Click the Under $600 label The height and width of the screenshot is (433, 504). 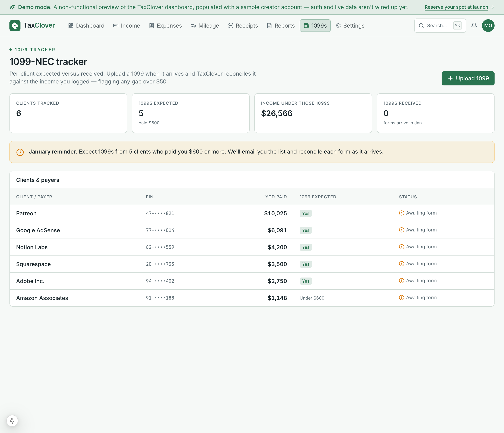(312, 298)
